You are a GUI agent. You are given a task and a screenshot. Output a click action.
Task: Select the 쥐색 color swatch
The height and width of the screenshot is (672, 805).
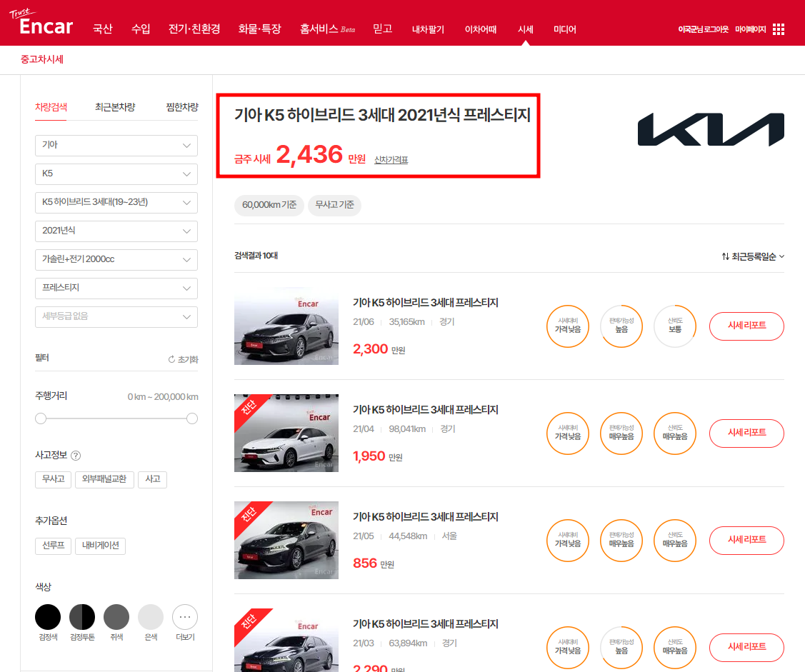[116, 617]
